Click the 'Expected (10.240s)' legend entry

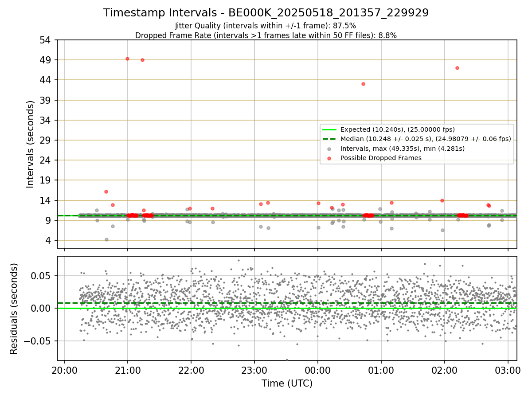(398, 129)
